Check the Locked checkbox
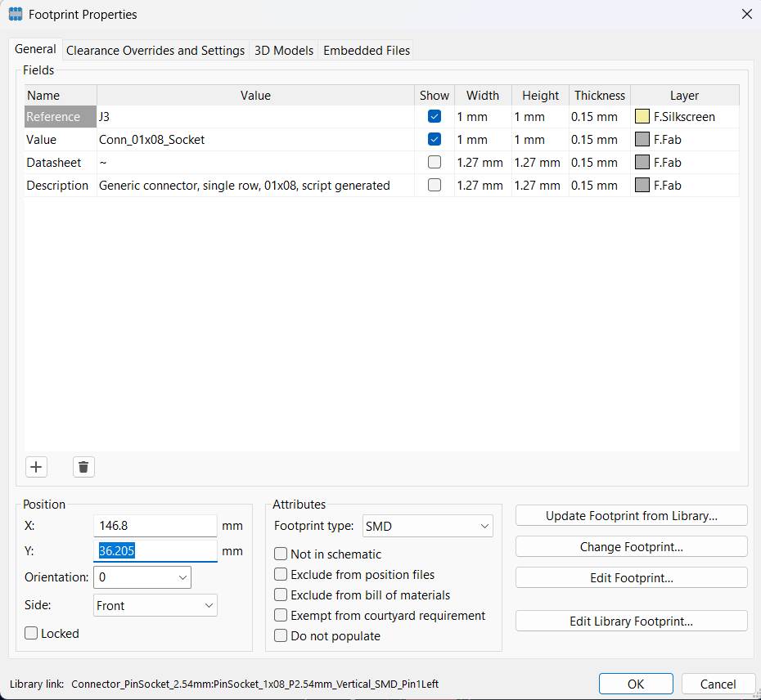Viewport: 761px width, 700px height. coord(32,633)
